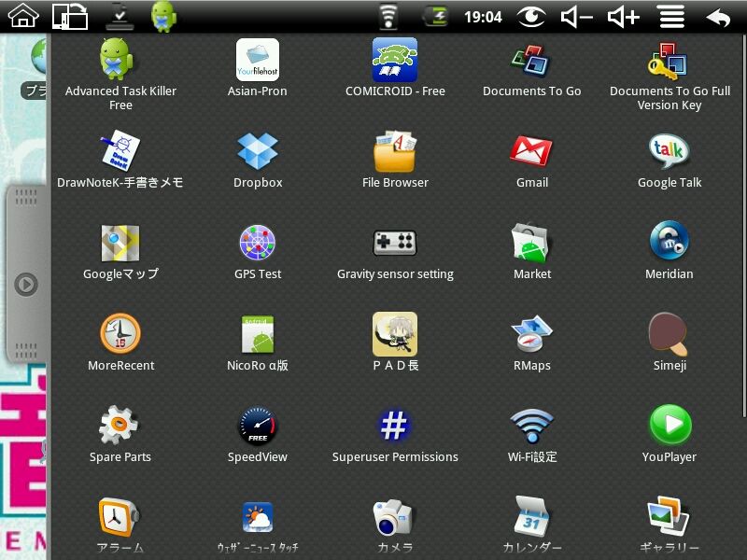Open Spare Parts
Screen dimensions: 747x560
tap(120, 434)
